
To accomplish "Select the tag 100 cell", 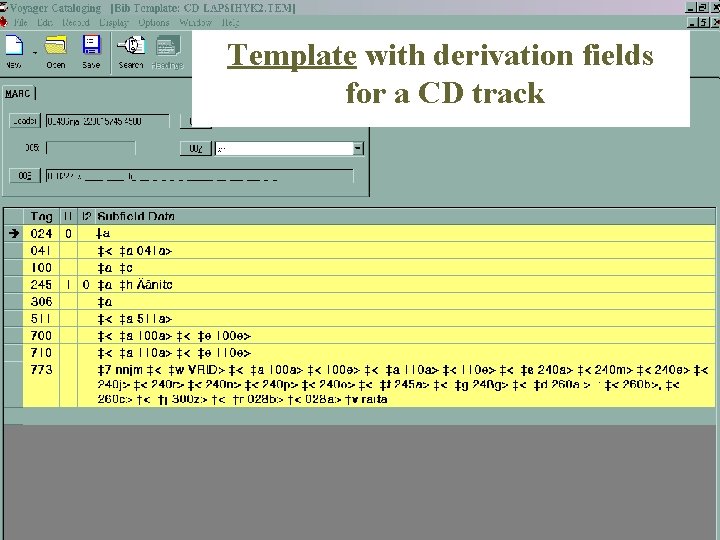I will [x=41, y=268].
